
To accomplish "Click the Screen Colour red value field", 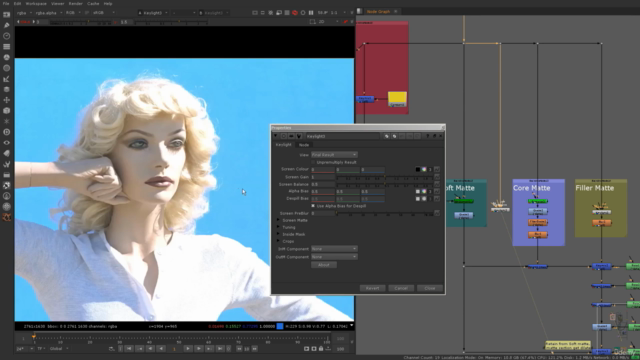I will click(x=323, y=169).
